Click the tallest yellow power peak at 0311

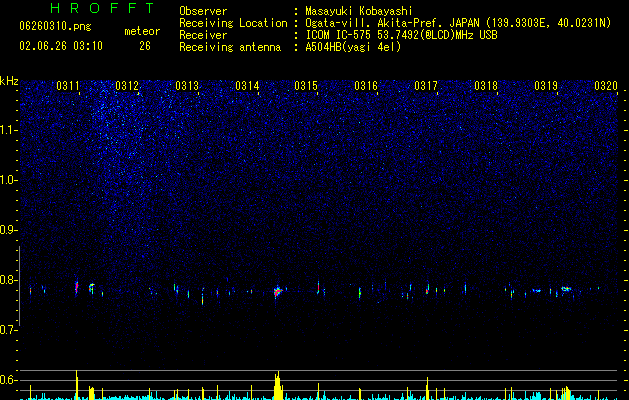coord(76,384)
